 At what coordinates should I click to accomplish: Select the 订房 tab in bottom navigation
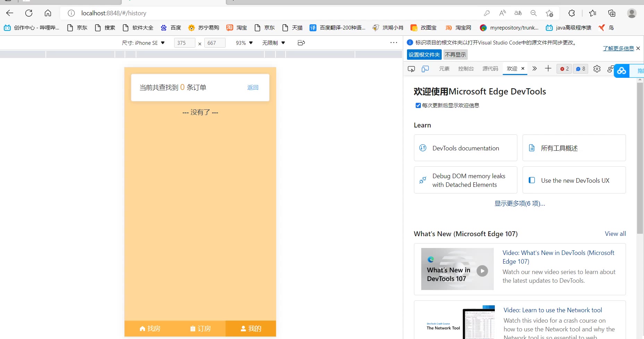pyautogui.click(x=201, y=329)
